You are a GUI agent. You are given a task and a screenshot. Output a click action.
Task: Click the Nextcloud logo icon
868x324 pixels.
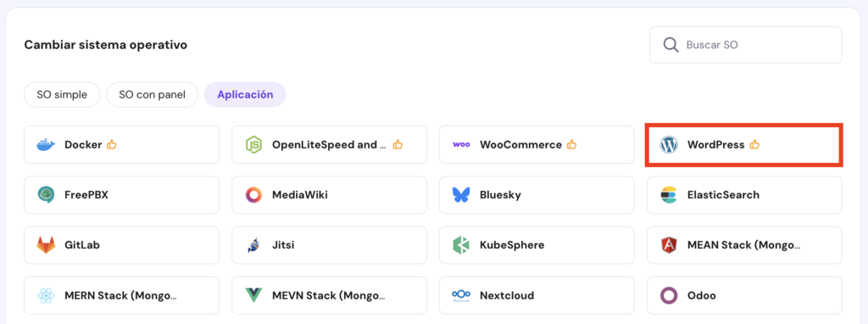click(461, 295)
